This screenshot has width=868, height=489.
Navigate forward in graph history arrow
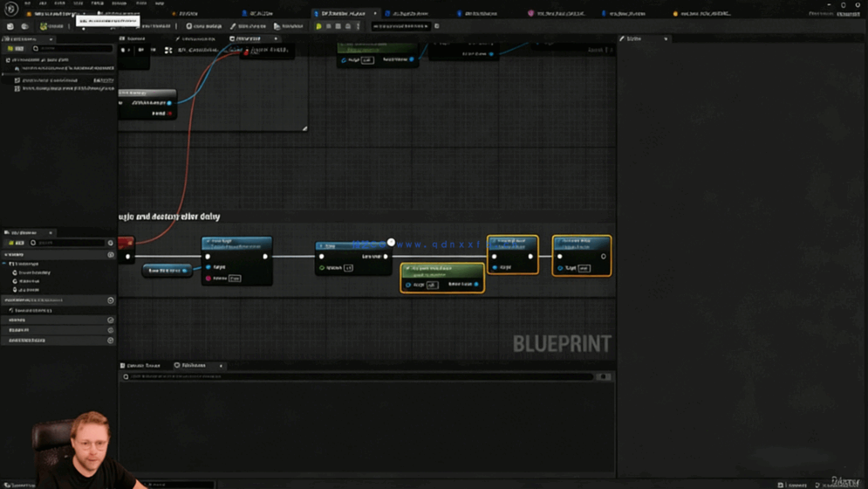154,50
